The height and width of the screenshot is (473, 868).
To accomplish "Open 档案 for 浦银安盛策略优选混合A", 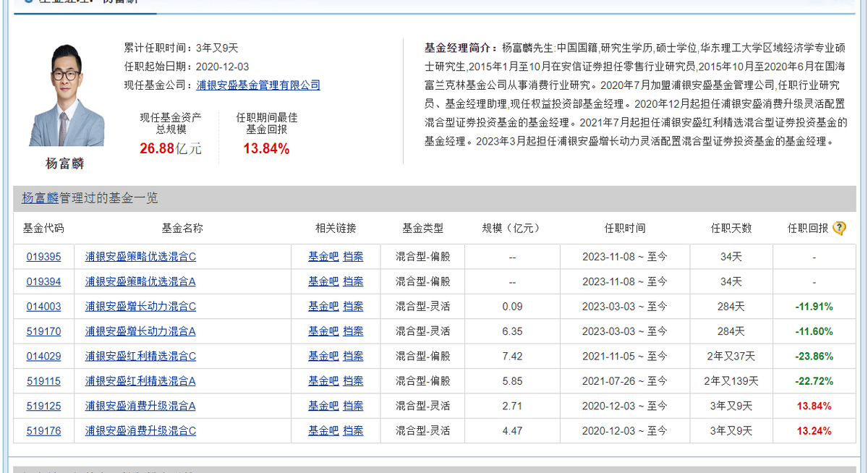I will (x=353, y=281).
